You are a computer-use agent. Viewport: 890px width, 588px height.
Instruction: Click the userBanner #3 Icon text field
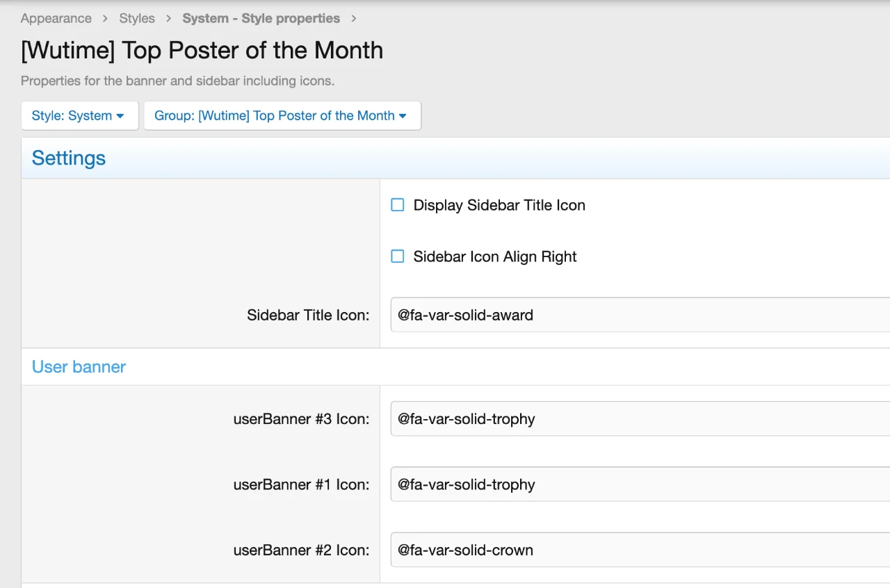[640, 419]
